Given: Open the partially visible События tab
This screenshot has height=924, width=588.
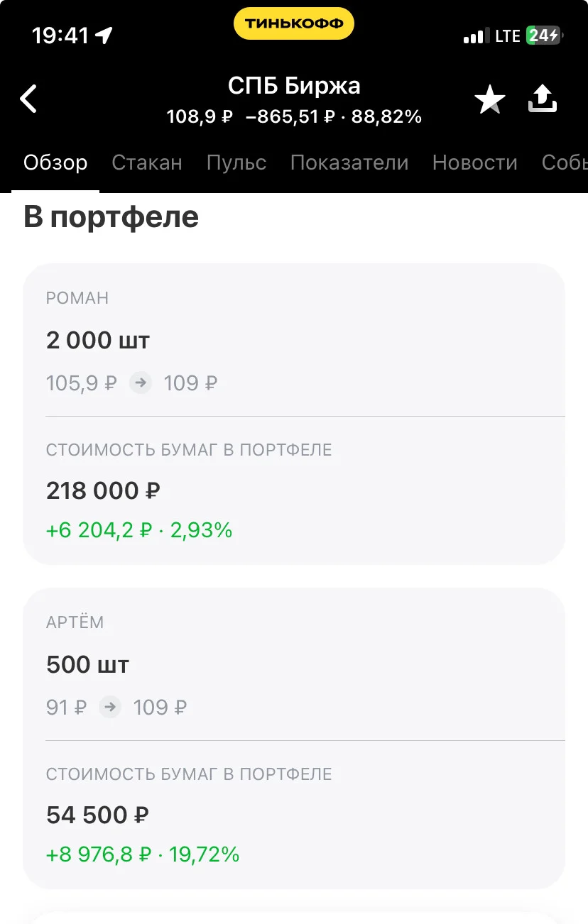Looking at the screenshot, I should [565, 163].
